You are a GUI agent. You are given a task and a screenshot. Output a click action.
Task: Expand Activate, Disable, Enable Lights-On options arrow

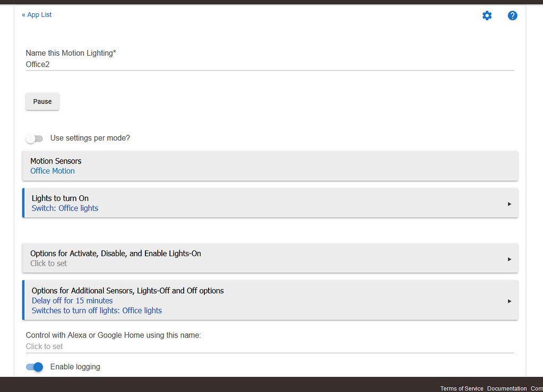(x=510, y=259)
